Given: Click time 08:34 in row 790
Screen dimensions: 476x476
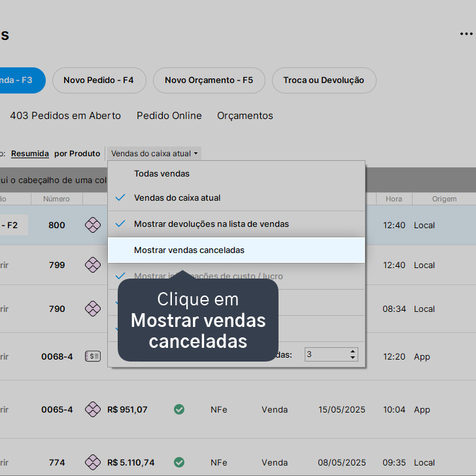Looking at the screenshot, I should click(x=394, y=309).
